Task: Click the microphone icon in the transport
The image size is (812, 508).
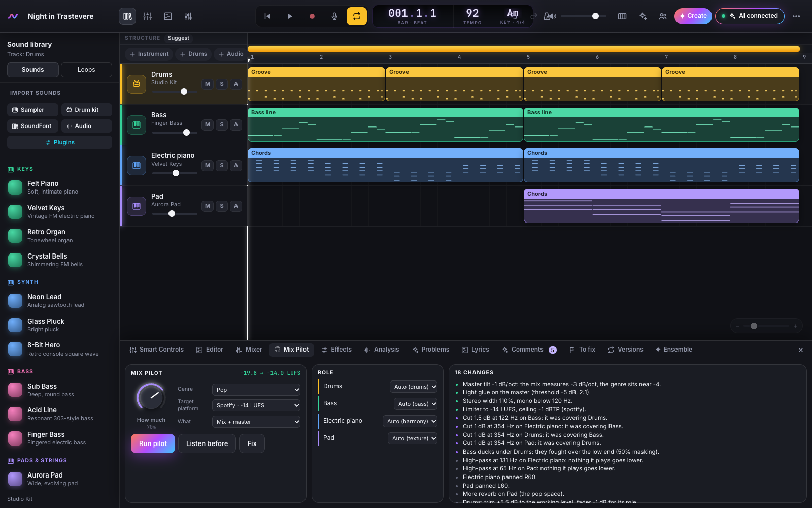Action: pos(334,16)
